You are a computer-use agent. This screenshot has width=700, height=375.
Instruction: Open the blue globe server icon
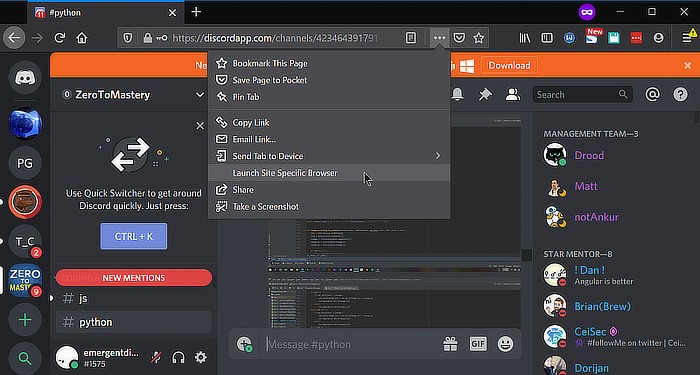(x=25, y=124)
